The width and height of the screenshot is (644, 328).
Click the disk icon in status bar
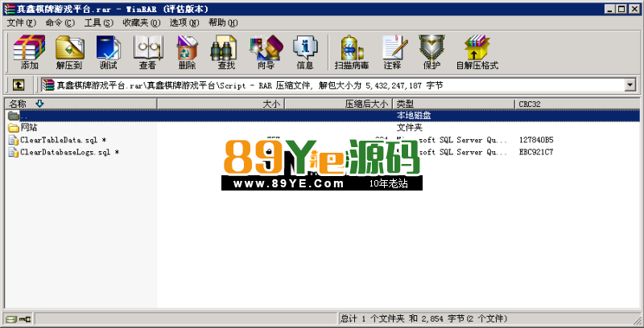pos(12,318)
